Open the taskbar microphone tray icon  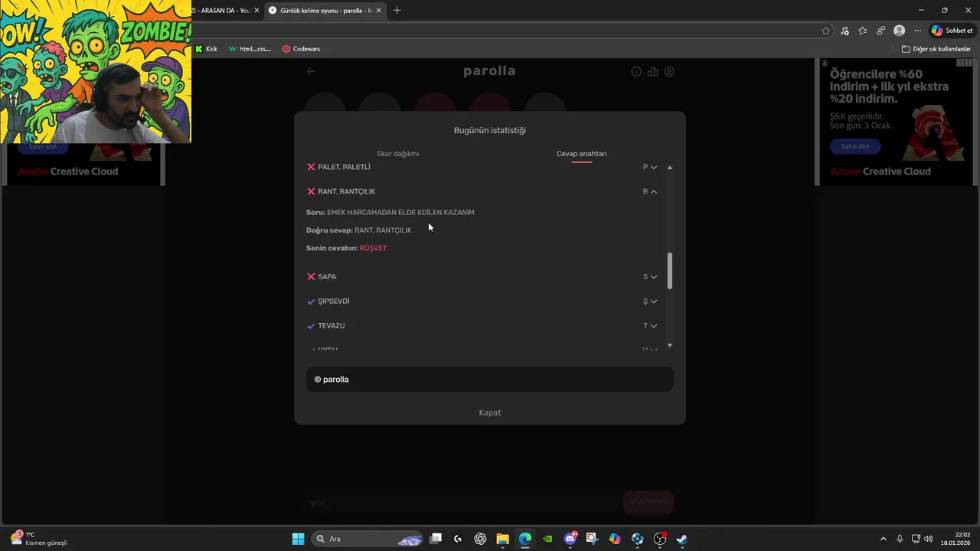tap(900, 539)
